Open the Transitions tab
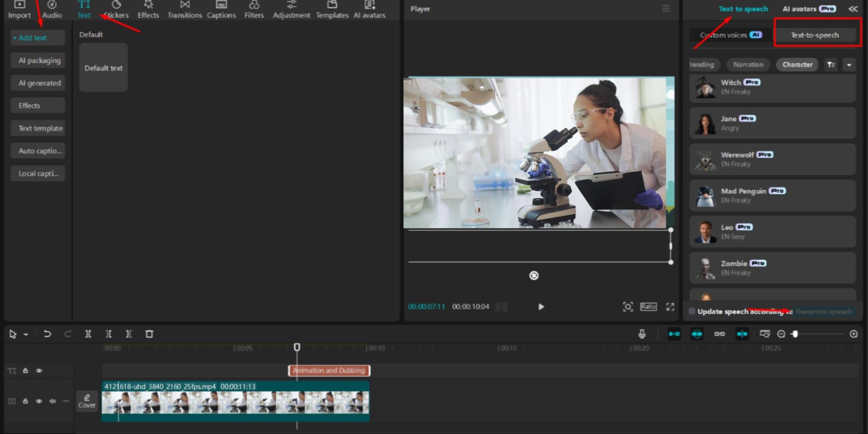868x434 pixels. pyautogui.click(x=185, y=10)
